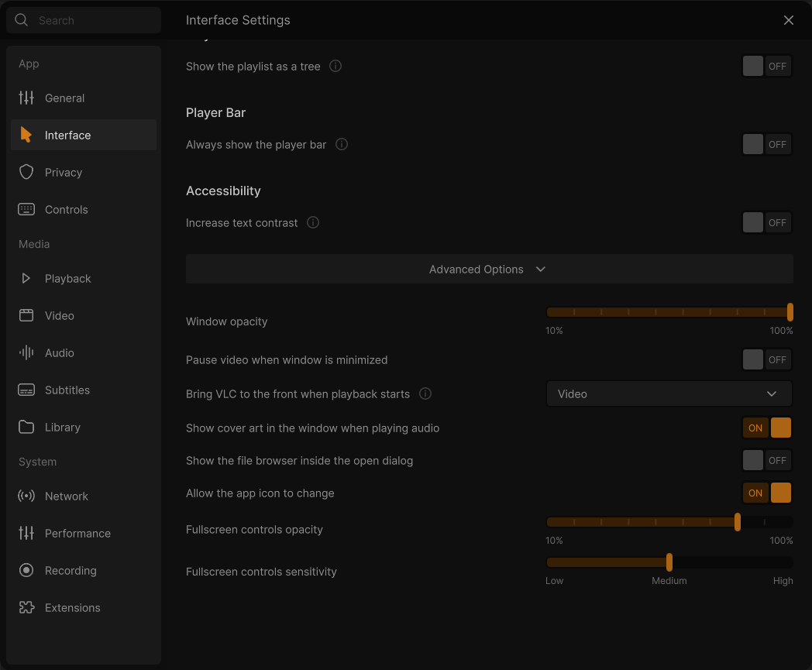
Task: Click the Low label on sensitivity slider
Action: 554,580
